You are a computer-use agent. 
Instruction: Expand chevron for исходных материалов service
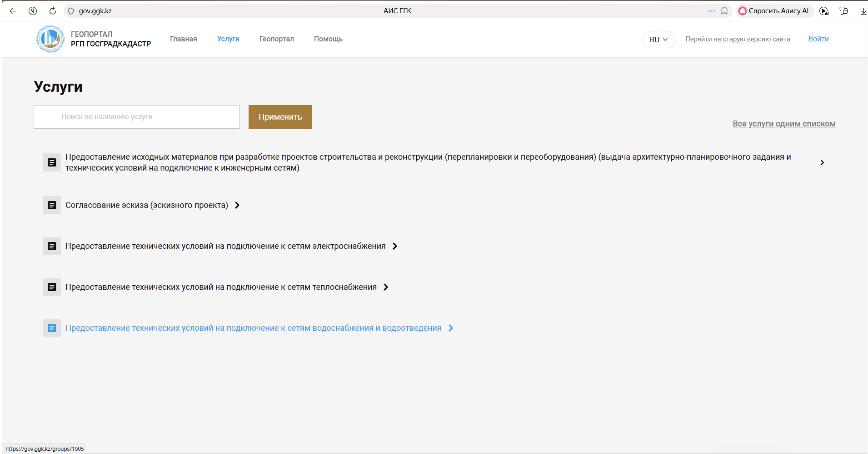pos(822,162)
